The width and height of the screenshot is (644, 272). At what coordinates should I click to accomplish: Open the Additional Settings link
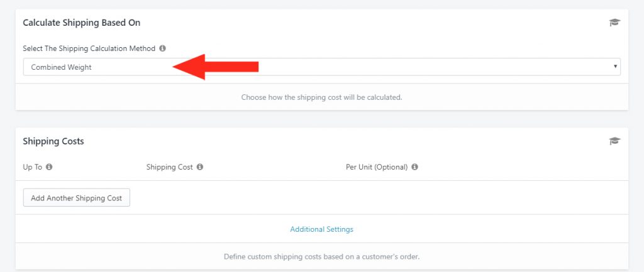click(321, 229)
